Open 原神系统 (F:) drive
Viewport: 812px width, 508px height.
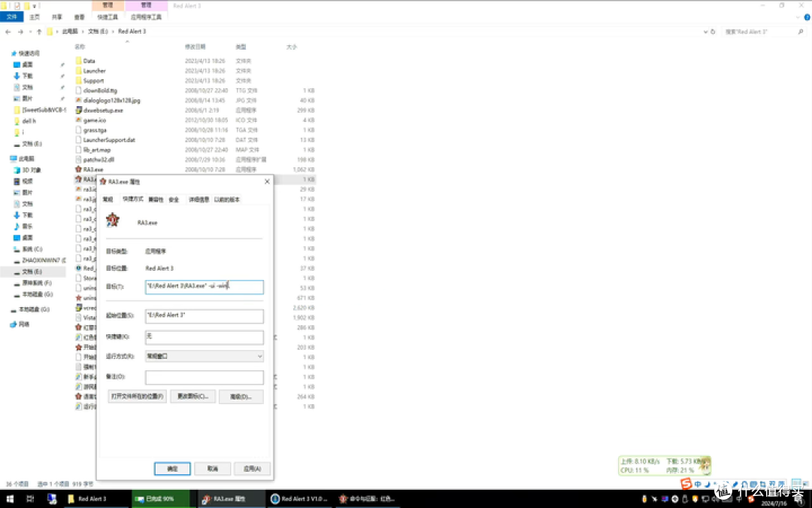point(37,283)
